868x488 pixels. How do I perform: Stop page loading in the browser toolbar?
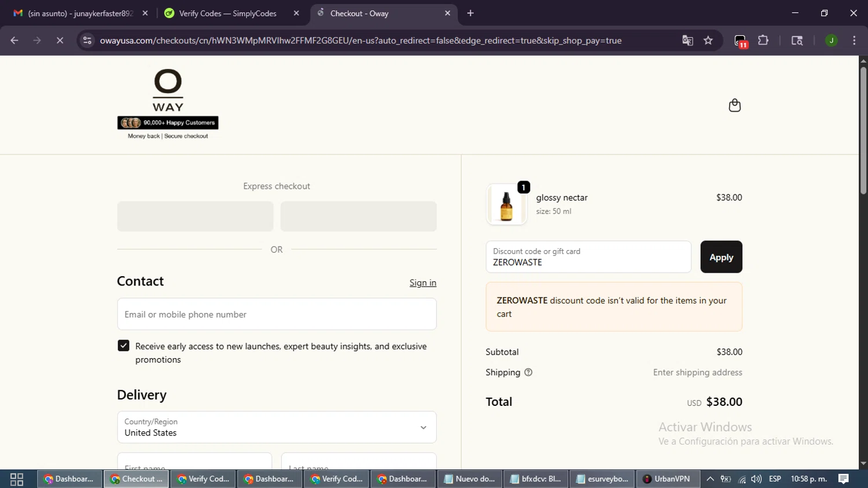point(60,41)
